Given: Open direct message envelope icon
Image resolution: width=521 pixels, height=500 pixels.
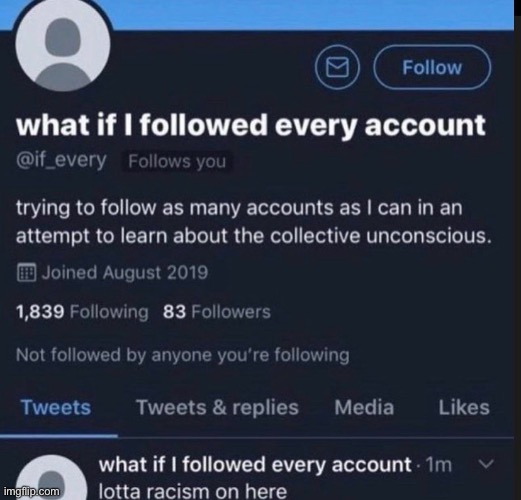Looking at the screenshot, I should (337, 67).
